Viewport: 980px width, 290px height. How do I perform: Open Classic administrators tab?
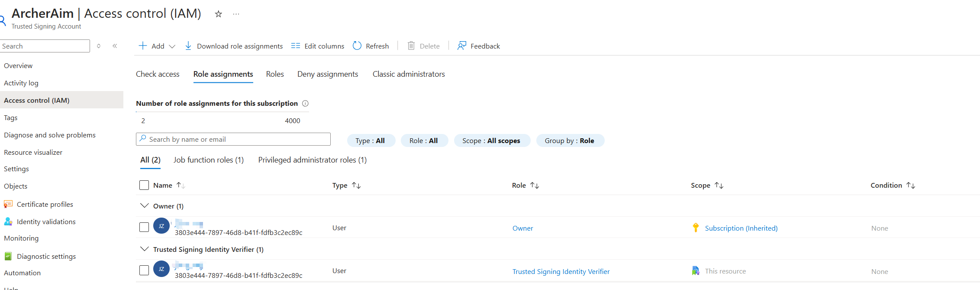pos(409,74)
